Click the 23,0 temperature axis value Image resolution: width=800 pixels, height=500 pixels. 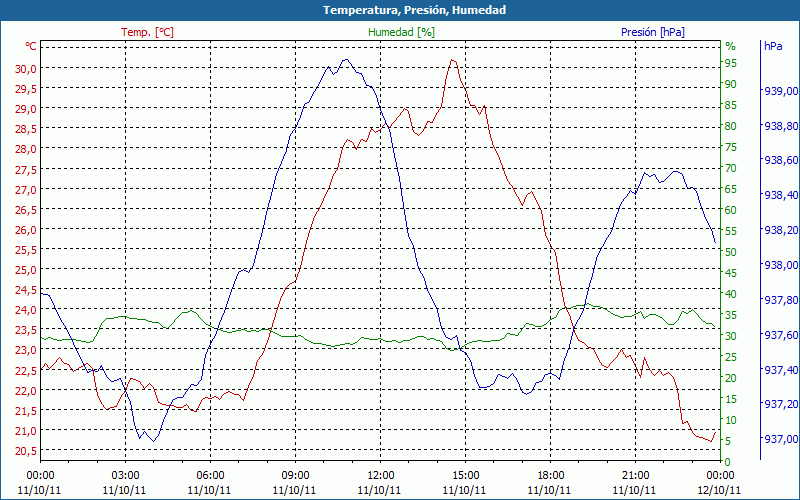26,350
